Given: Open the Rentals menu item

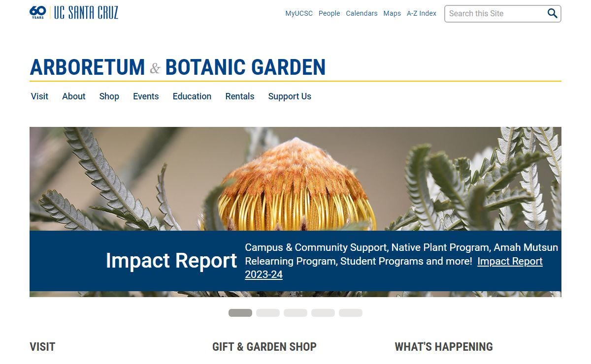Looking at the screenshot, I should [x=240, y=96].
